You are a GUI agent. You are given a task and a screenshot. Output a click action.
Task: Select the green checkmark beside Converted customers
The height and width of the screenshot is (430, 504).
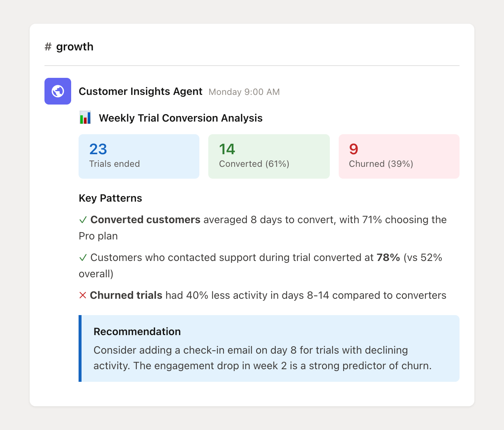point(83,219)
